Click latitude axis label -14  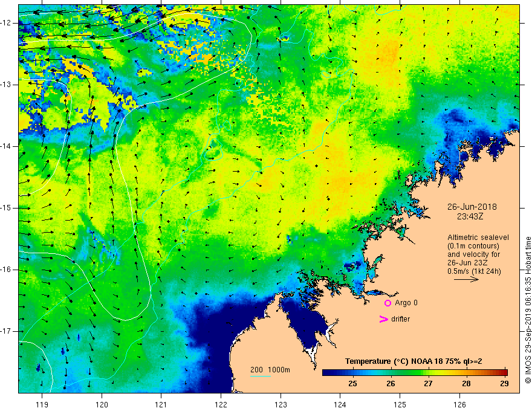pos(6,146)
